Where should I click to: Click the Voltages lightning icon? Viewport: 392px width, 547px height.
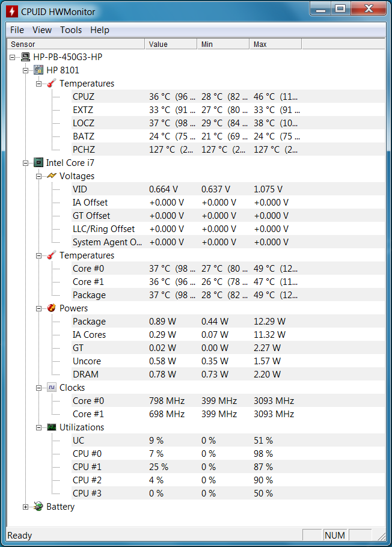(52, 176)
